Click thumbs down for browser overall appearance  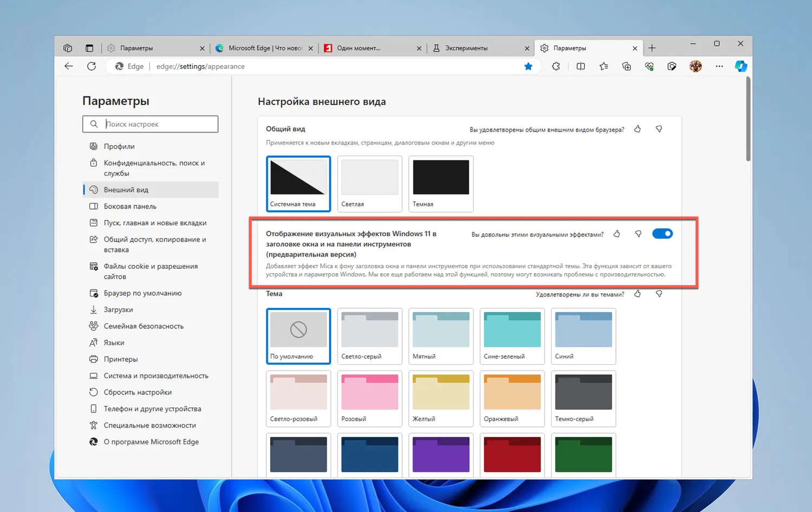coord(659,129)
